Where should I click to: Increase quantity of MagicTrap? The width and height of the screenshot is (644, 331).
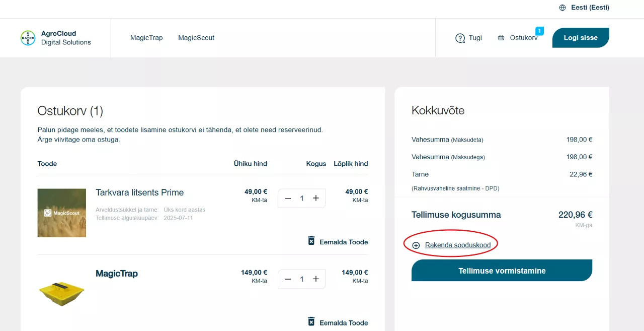click(x=316, y=279)
